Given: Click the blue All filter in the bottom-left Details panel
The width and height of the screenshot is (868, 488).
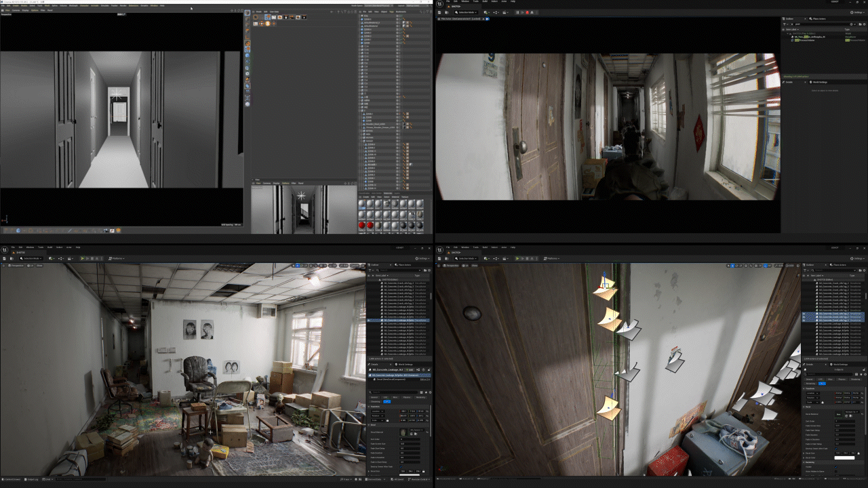Looking at the screenshot, I should 387,402.
